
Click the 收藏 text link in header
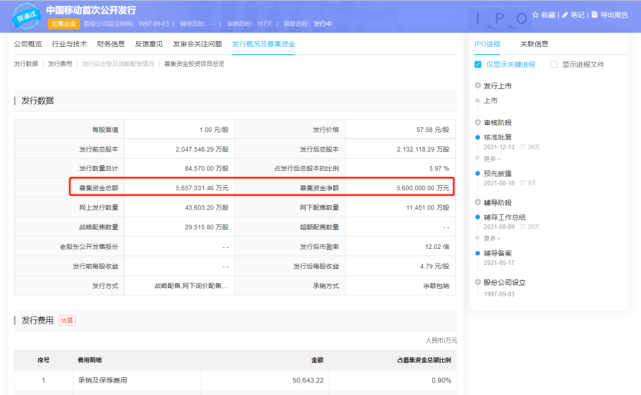point(548,15)
